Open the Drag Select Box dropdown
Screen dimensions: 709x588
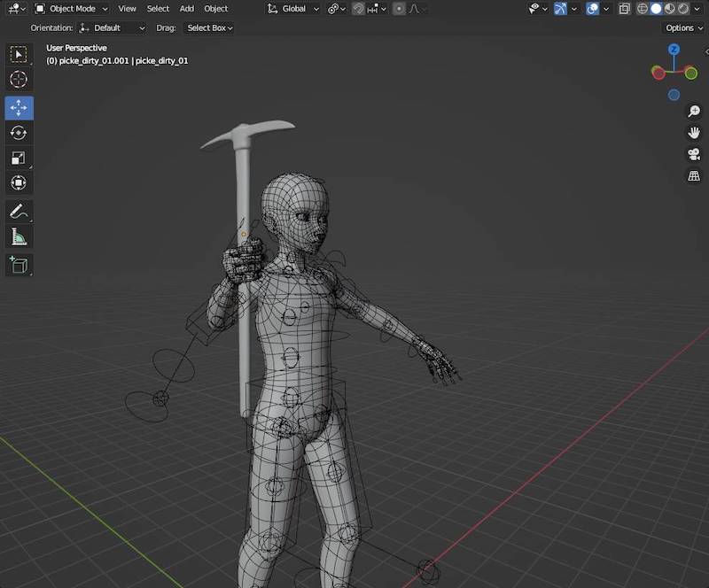tap(210, 27)
